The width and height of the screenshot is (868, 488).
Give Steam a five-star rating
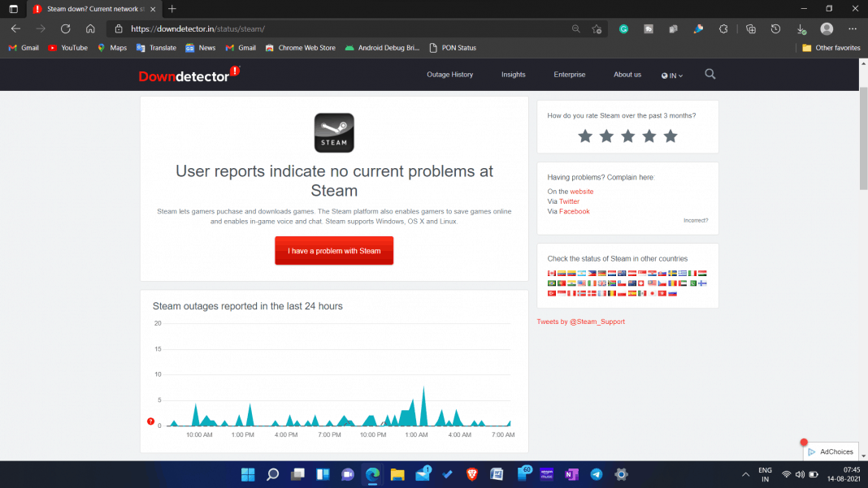(671, 136)
